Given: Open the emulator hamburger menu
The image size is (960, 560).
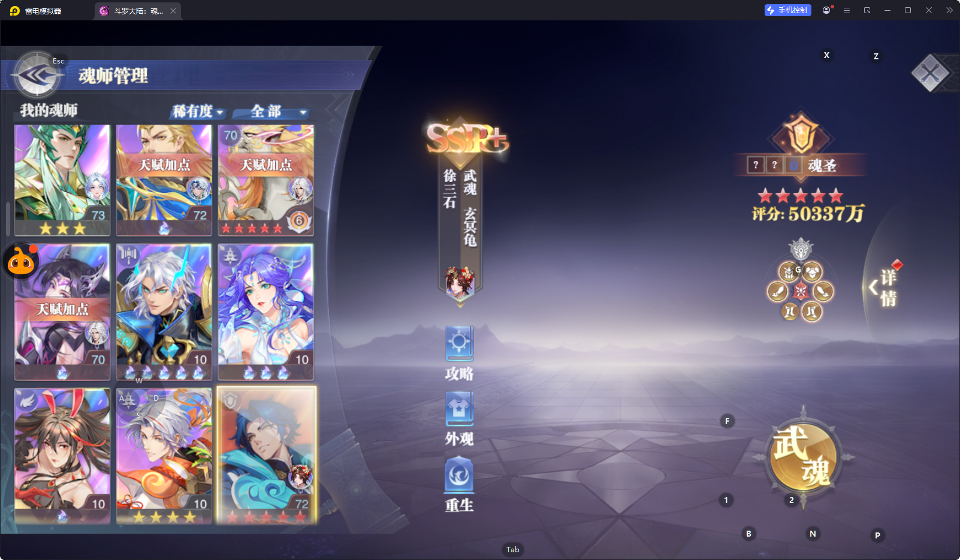Looking at the screenshot, I should tap(847, 10).
